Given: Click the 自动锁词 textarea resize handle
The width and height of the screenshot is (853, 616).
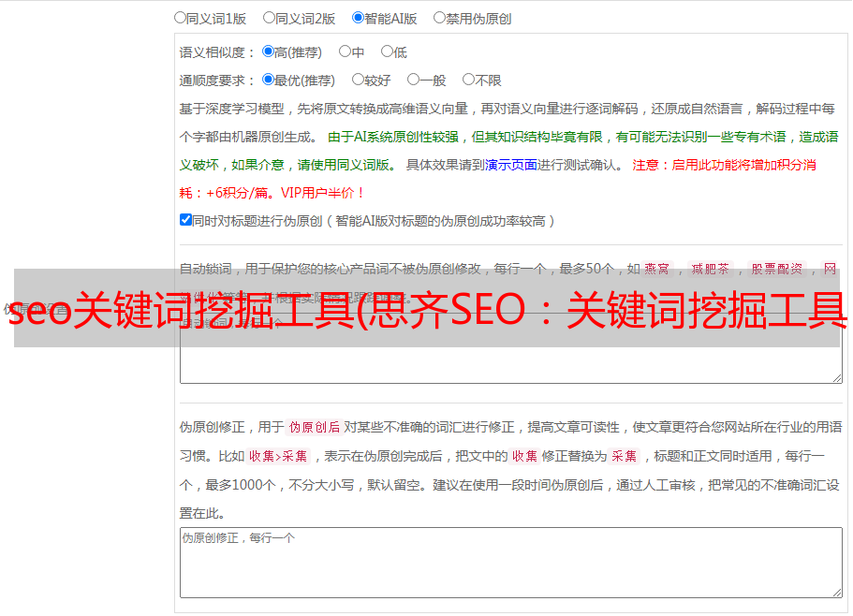Looking at the screenshot, I should point(836,376).
